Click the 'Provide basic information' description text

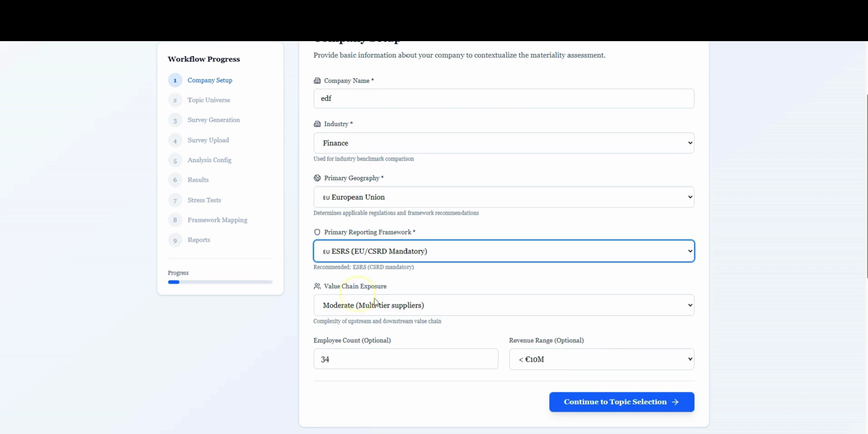459,55
